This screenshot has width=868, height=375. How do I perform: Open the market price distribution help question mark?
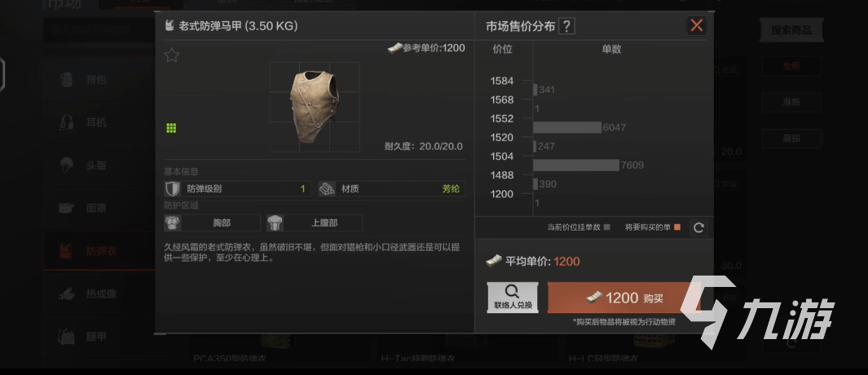point(567,26)
